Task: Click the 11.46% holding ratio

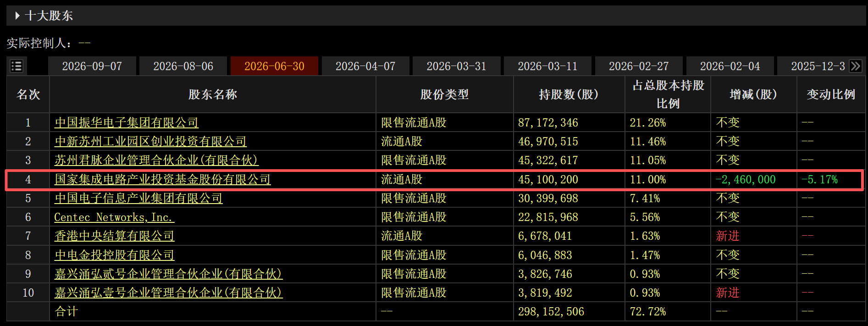Action: tap(647, 141)
